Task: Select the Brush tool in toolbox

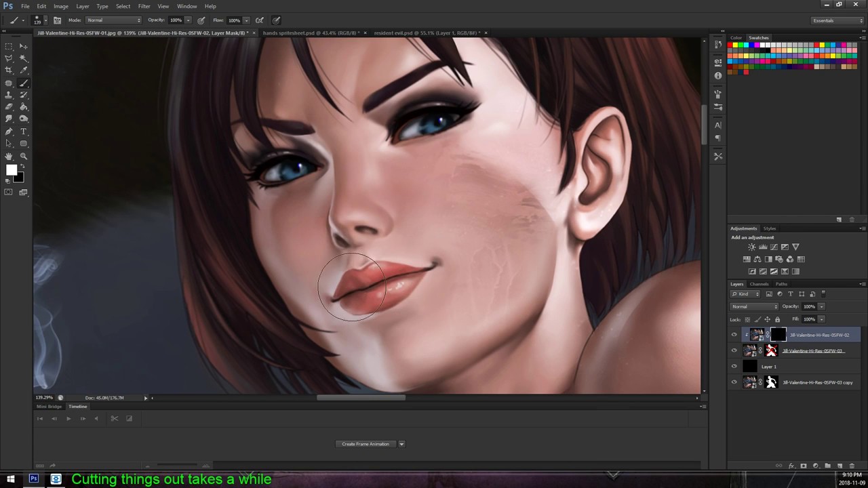Action: click(x=23, y=83)
